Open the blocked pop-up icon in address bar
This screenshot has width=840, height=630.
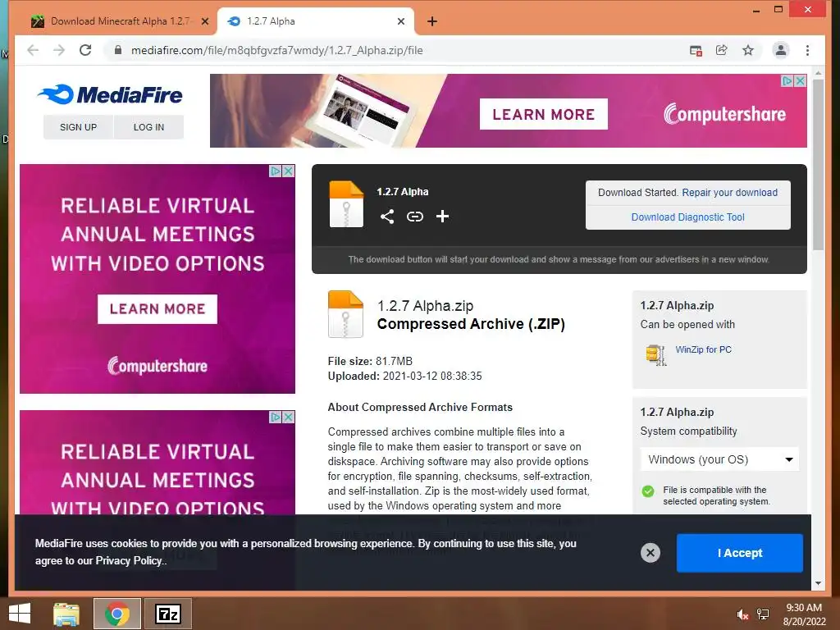tap(696, 50)
